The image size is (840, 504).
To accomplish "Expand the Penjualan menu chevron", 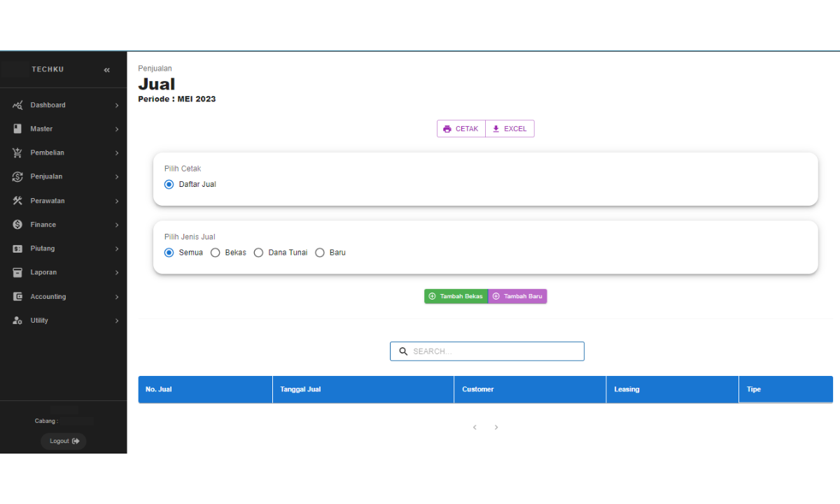I will point(117,177).
